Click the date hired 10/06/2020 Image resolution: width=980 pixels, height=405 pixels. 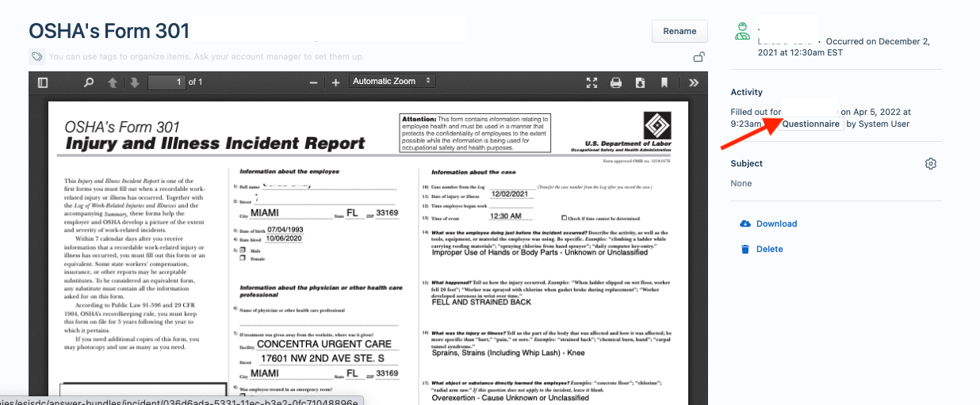pos(284,238)
